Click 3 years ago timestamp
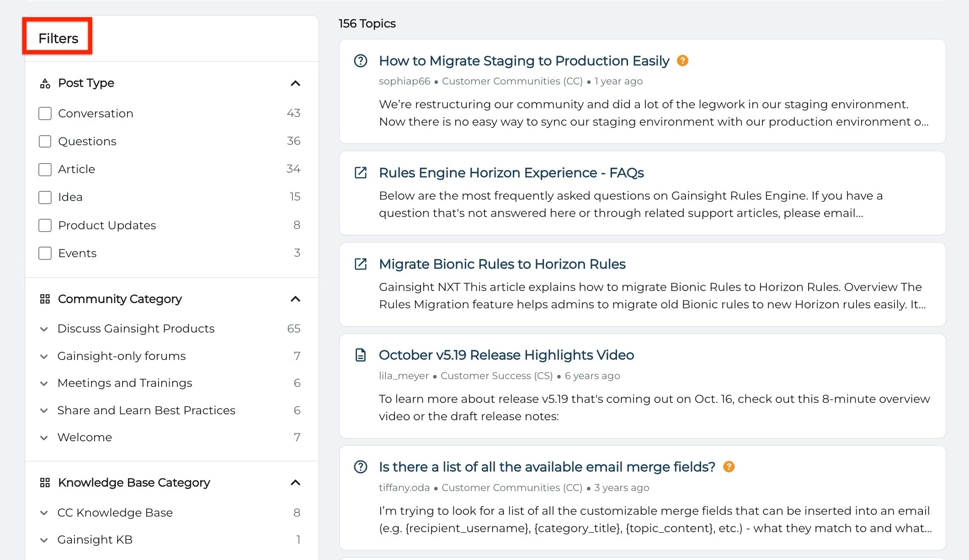969x560 pixels. [x=622, y=488]
